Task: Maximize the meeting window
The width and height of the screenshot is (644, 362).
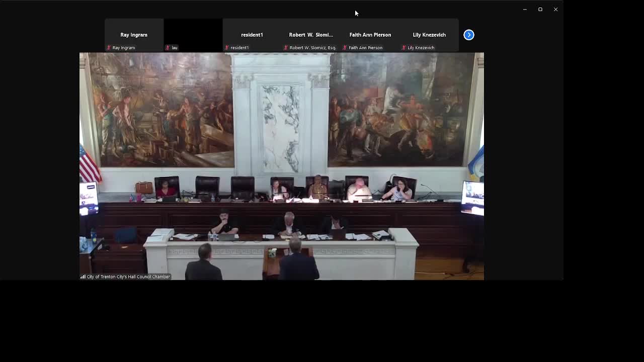Action: tap(540, 10)
